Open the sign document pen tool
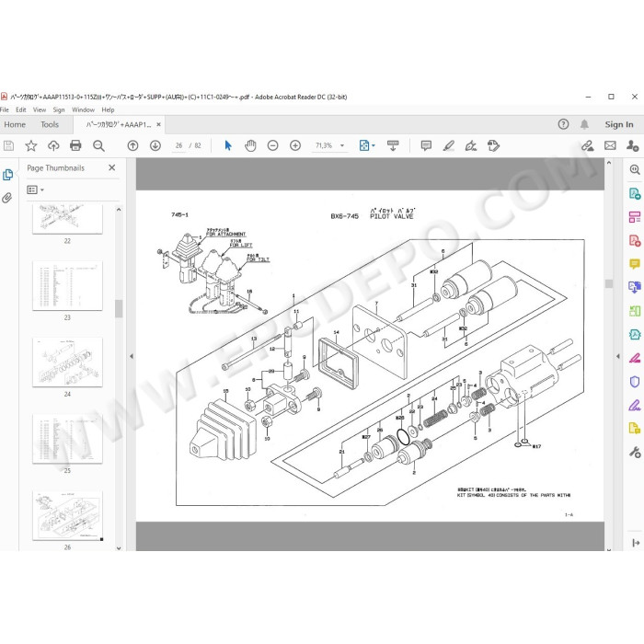 click(471, 145)
